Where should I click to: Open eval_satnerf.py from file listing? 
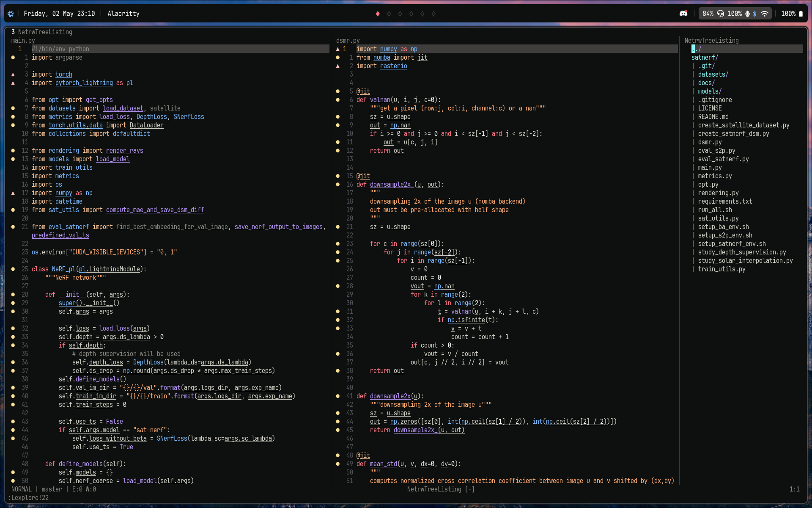click(x=723, y=159)
